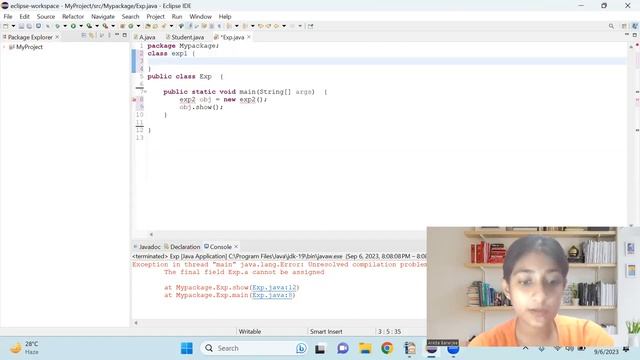The width and height of the screenshot is (640, 360).
Task: Maximize the Package Explorer view
Action: pos(124,36)
